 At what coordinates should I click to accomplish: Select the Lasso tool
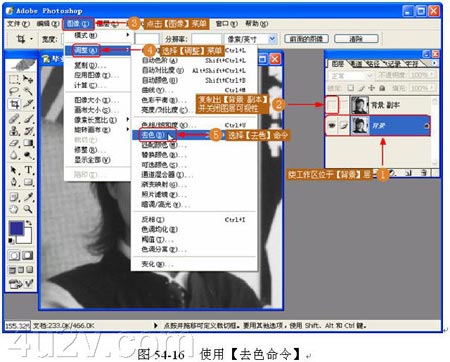coord(14,91)
